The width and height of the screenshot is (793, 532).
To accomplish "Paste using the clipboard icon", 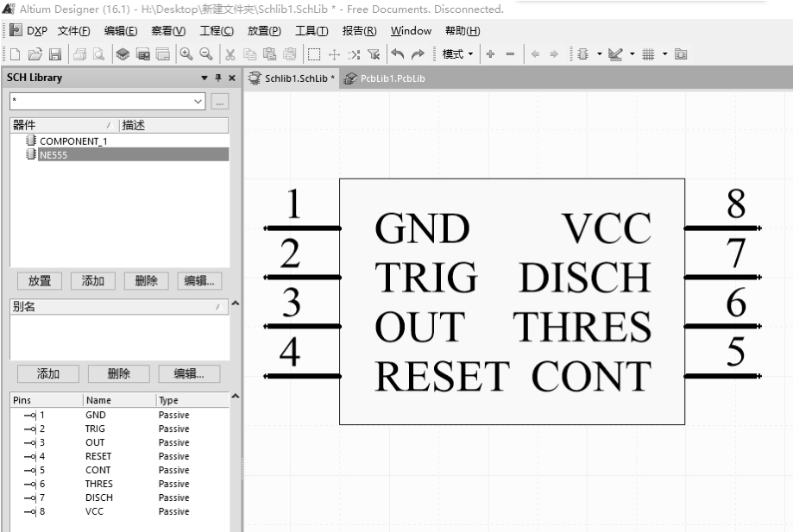I will pos(269,54).
